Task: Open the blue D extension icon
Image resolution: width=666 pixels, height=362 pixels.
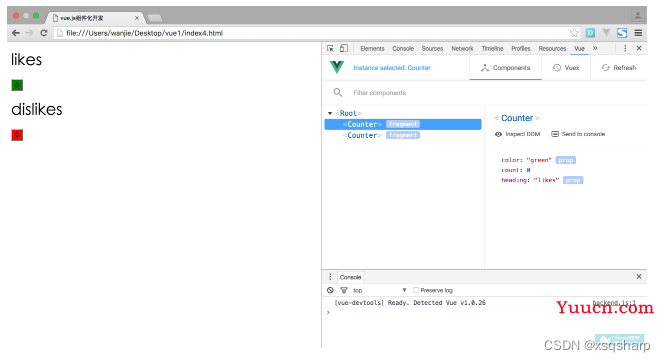Action: coord(590,33)
